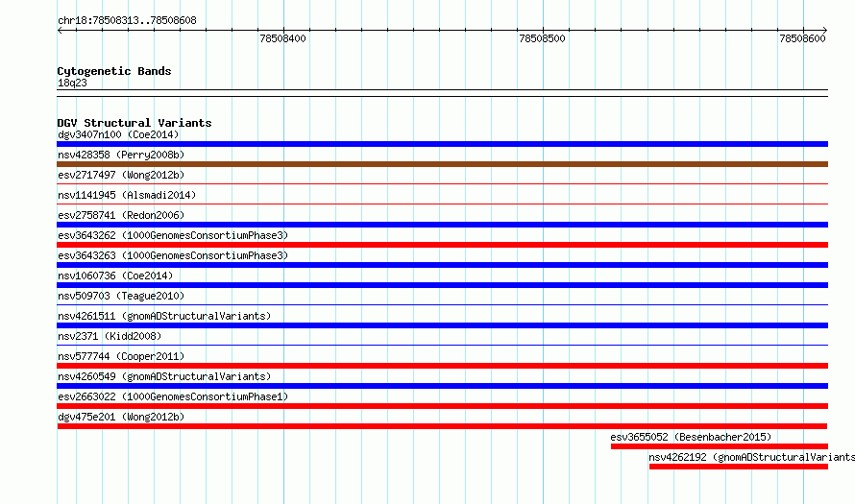Open the nsv1060736 (Coe2014) label
The width and height of the screenshot is (855, 504).
[x=115, y=276]
